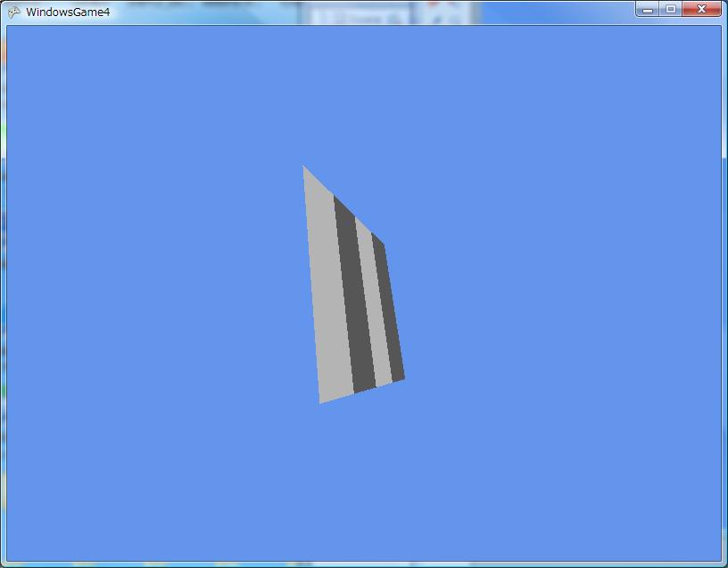Viewport: 728px width, 568px height.
Task: Click the WindowsGame4 app icon in title bar
Action: tap(14, 12)
